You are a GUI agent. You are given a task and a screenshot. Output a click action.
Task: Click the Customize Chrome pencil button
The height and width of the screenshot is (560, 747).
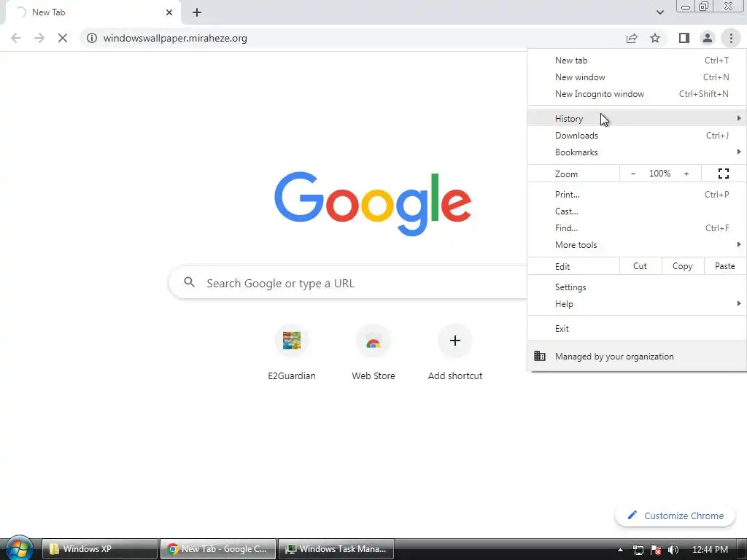click(675, 516)
